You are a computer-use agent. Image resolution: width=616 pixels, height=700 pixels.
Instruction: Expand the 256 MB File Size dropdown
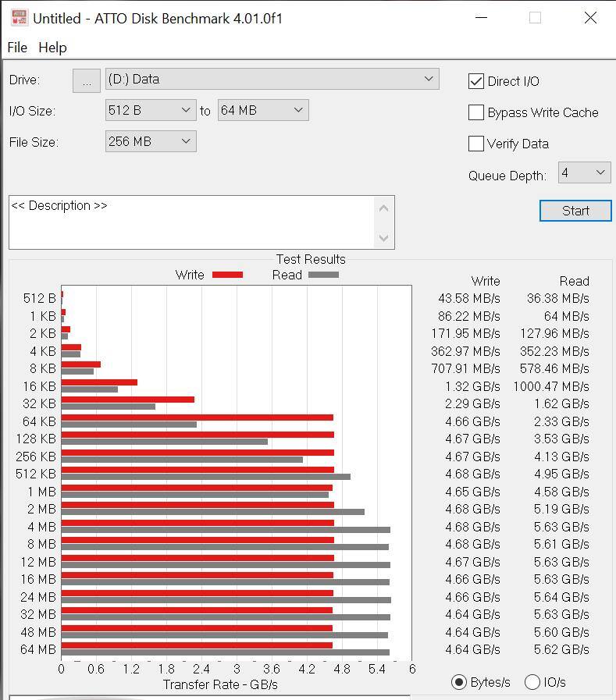[150, 142]
